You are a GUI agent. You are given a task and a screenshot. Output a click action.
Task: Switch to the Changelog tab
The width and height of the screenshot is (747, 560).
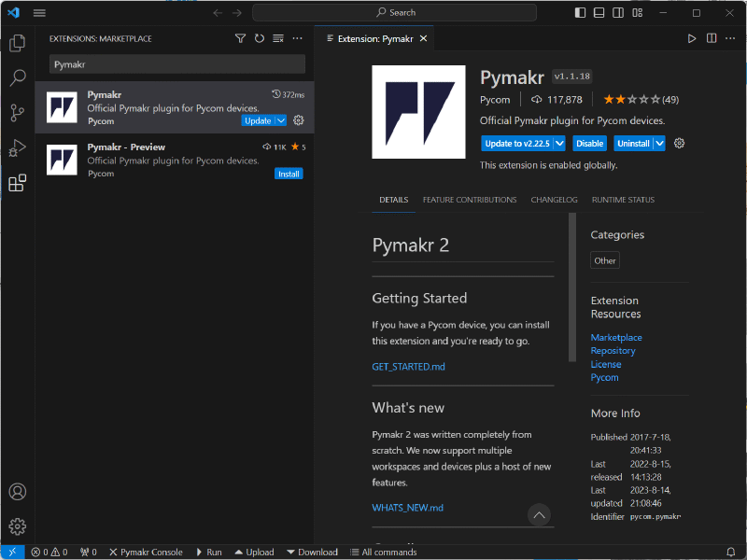pos(554,200)
